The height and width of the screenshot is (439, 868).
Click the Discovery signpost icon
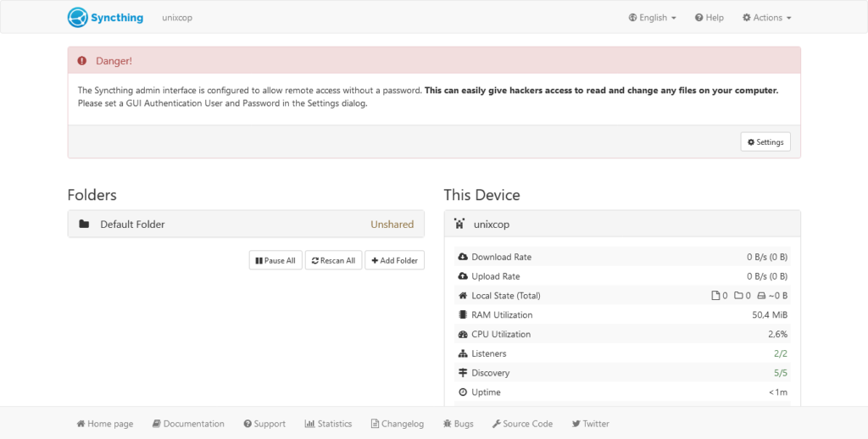pos(463,373)
